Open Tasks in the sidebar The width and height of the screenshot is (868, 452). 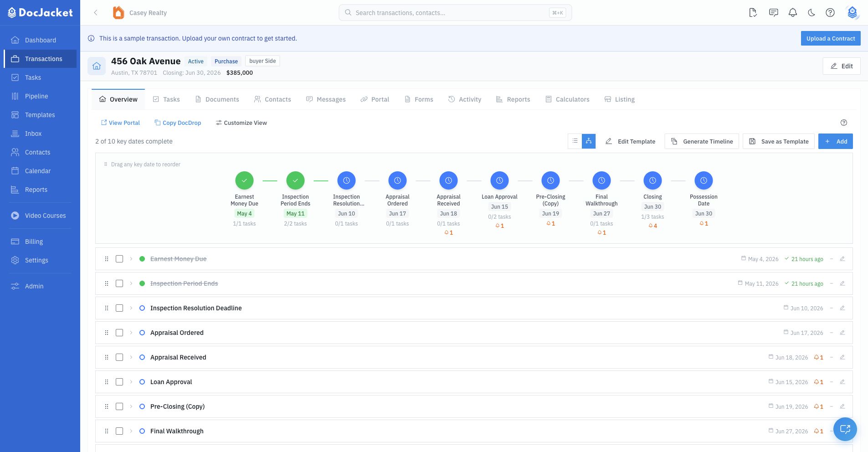(40, 77)
